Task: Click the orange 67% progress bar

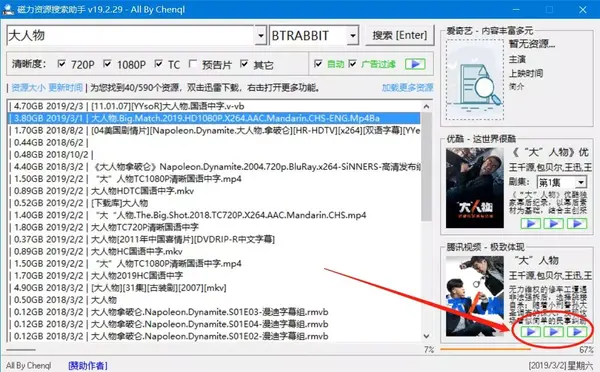Action: click(485, 349)
